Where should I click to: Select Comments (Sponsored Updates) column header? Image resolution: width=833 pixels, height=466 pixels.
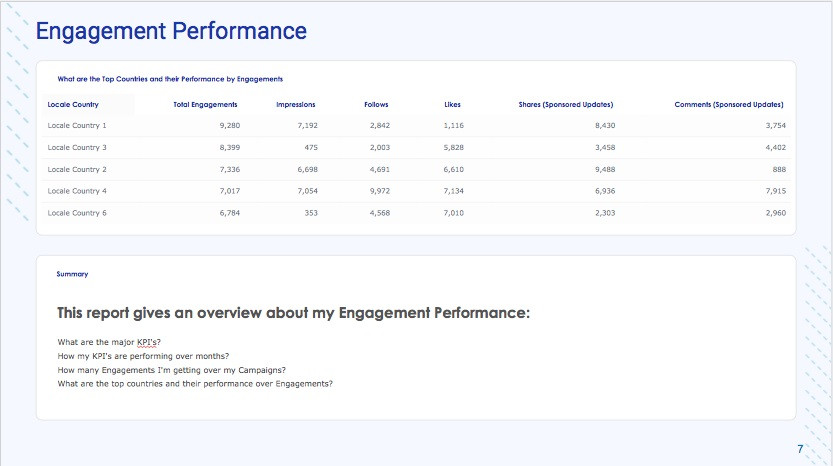(729, 105)
